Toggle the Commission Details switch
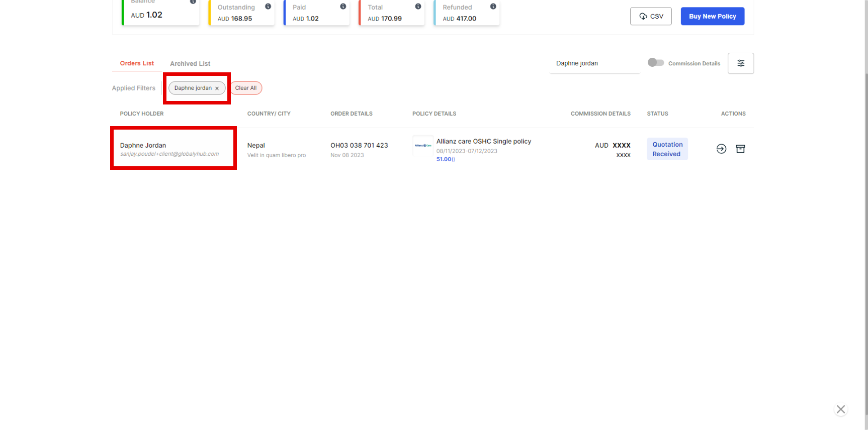Screen dimensions: 868x430 [656, 62]
